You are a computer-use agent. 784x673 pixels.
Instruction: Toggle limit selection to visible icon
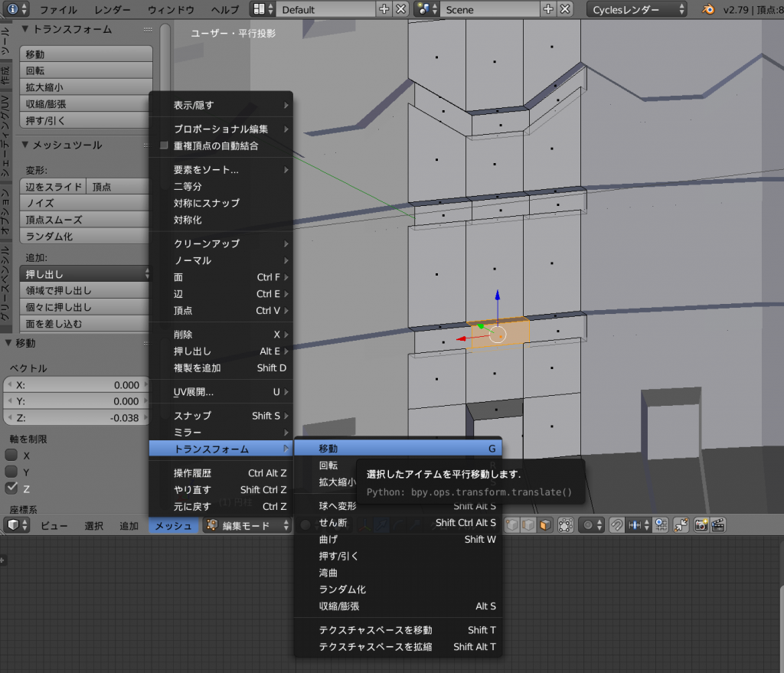pos(566,525)
